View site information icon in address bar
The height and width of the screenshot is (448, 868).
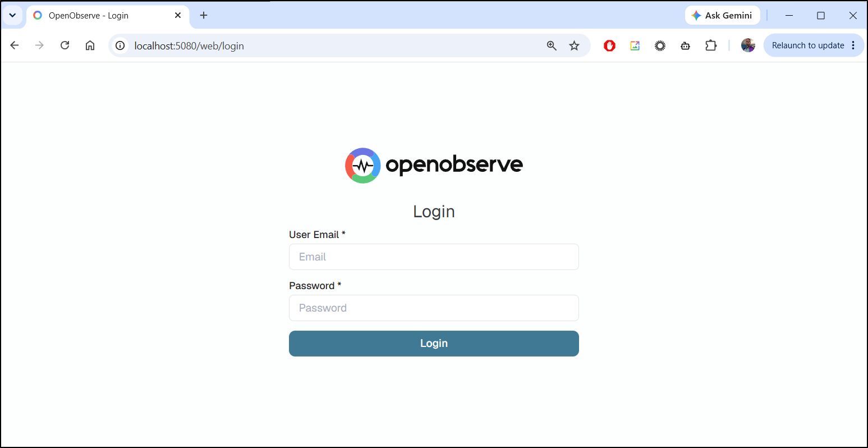click(120, 45)
